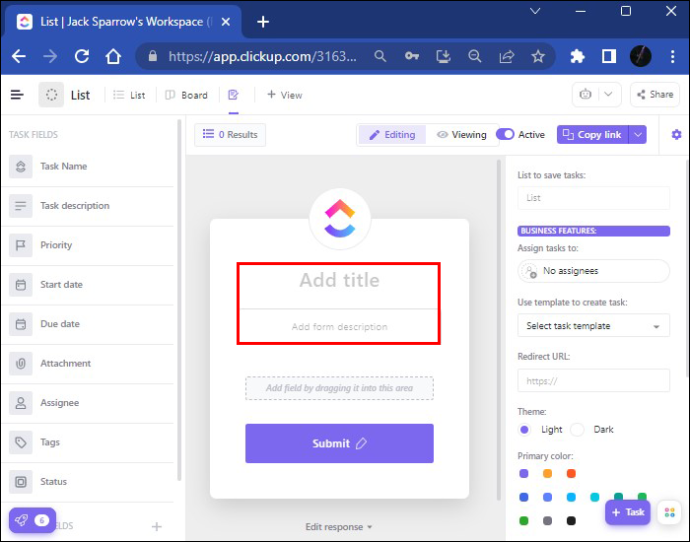Click the Redirect URL input field

coord(593,381)
